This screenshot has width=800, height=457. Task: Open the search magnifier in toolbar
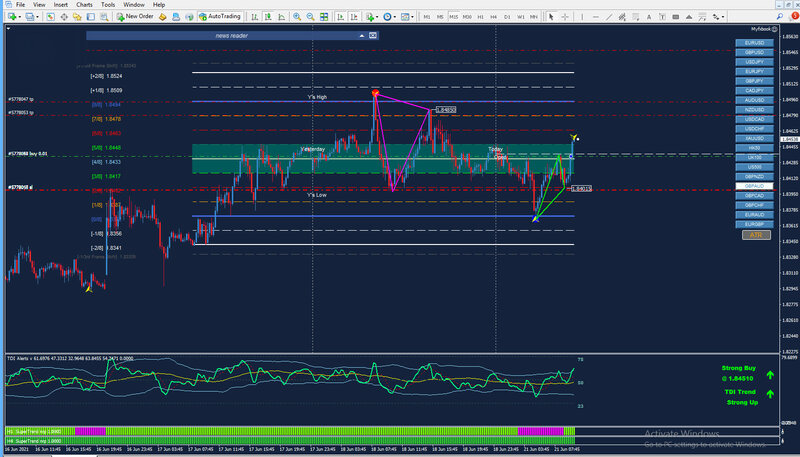[x=780, y=17]
